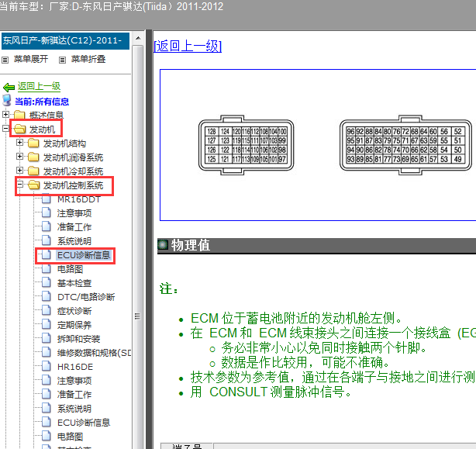Click the 物理值 section title
476x449 pixels.
[x=191, y=245]
